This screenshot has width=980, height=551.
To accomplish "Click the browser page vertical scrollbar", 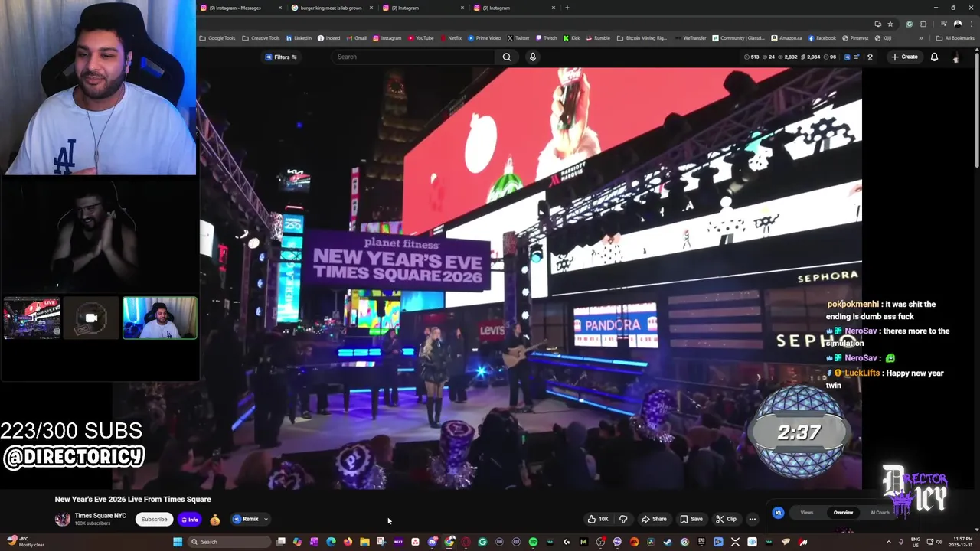I will click(x=976, y=107).
